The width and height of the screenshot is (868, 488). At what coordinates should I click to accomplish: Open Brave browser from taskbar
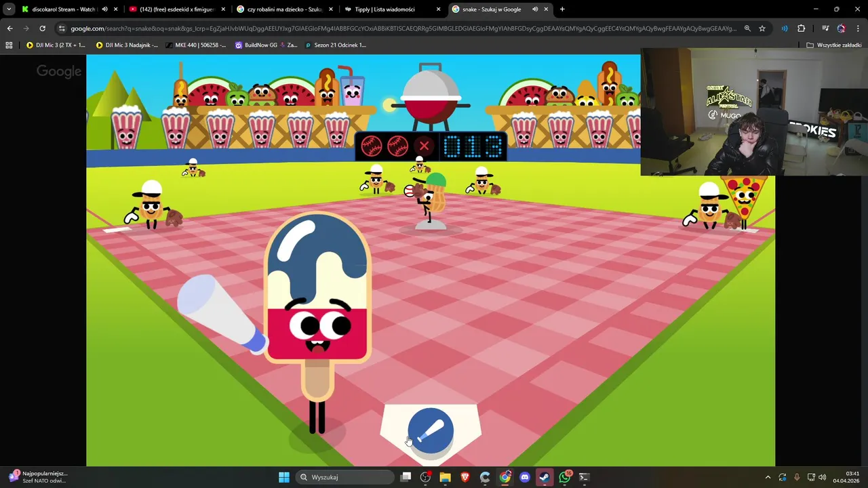click(465, 477)
